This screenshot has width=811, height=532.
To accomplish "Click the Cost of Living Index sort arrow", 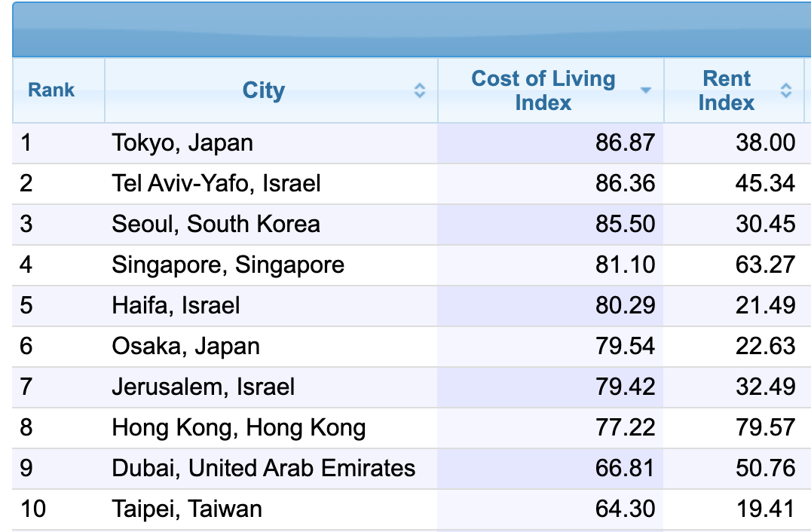I will 645,91.
